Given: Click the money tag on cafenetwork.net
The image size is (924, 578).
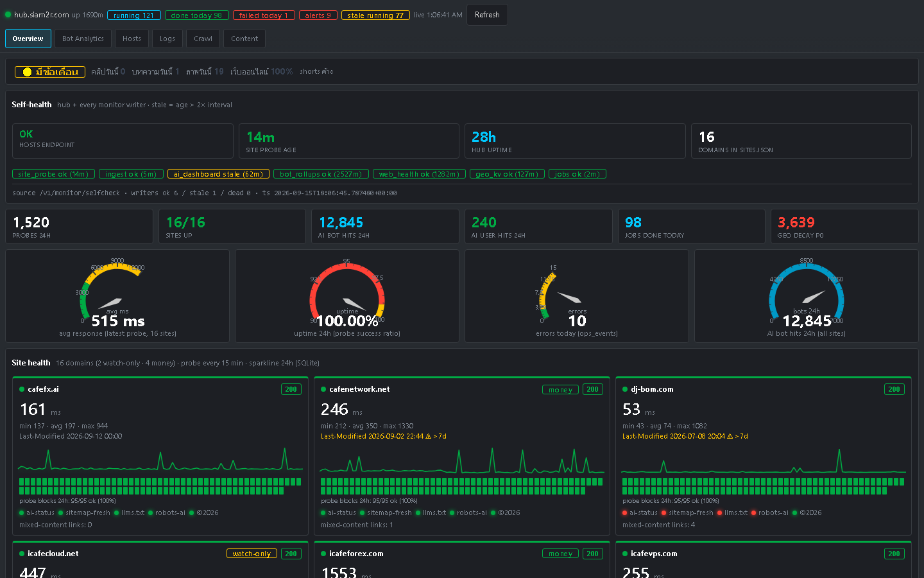Looking at the screenshot, I should tap(560, 390).
